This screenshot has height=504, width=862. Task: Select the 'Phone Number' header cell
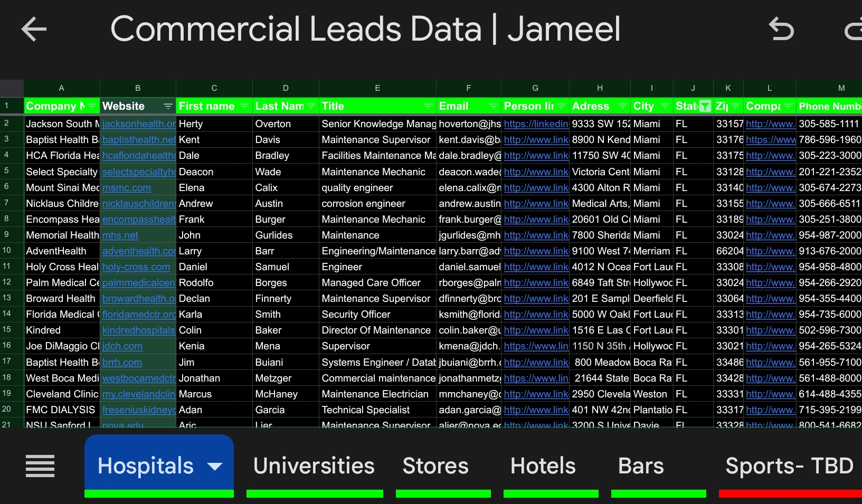tap(829, 106)
